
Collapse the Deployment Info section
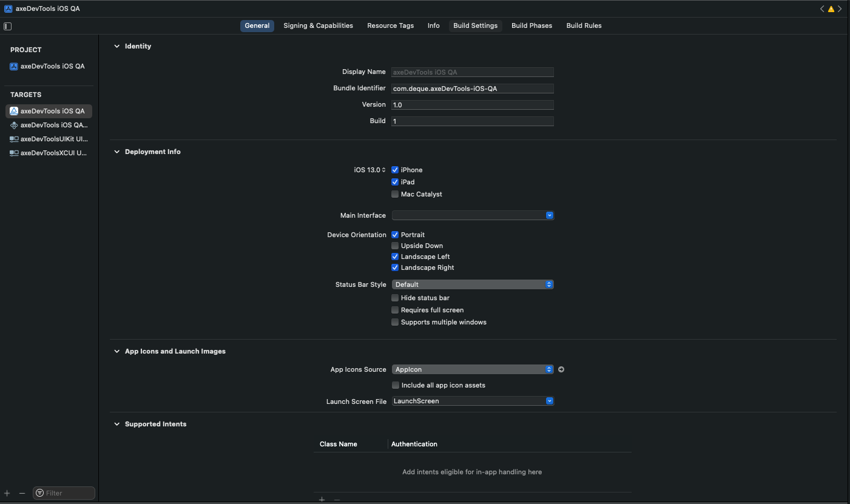point(117,152)
